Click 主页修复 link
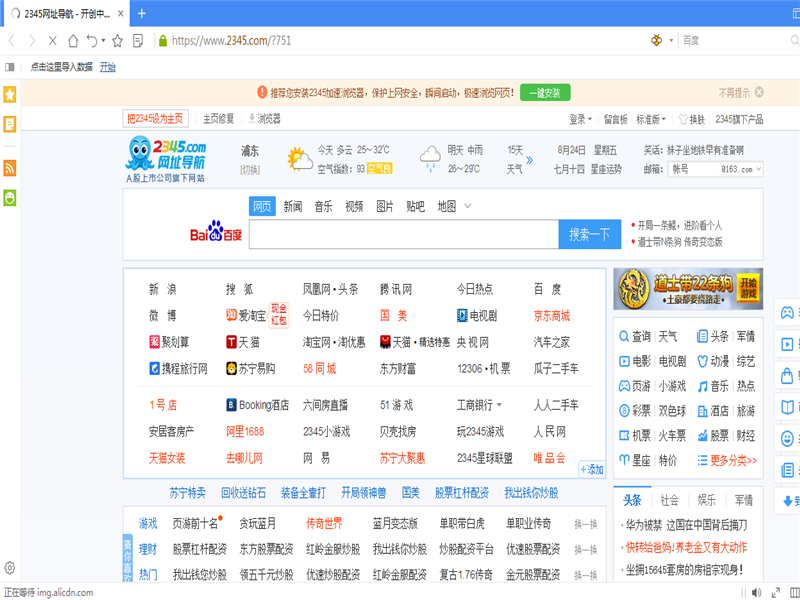 pos(218,119)
